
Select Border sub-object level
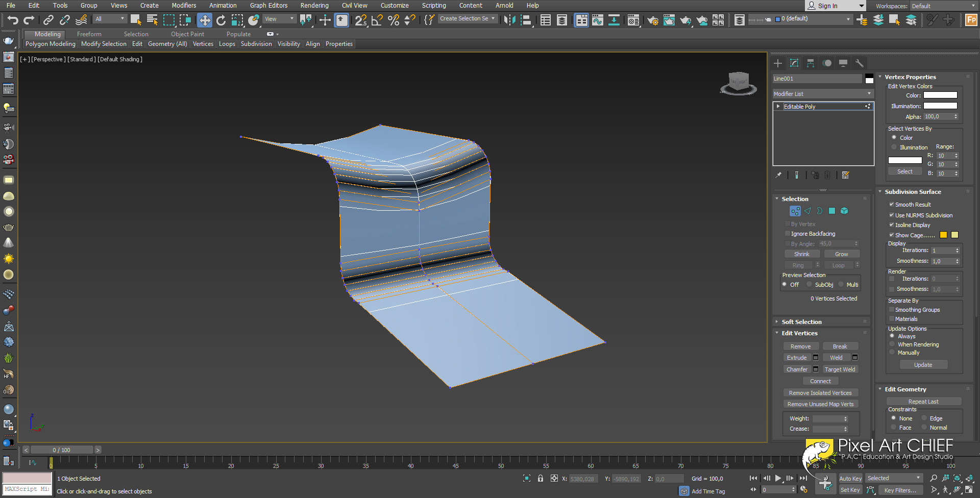point(820,211)
